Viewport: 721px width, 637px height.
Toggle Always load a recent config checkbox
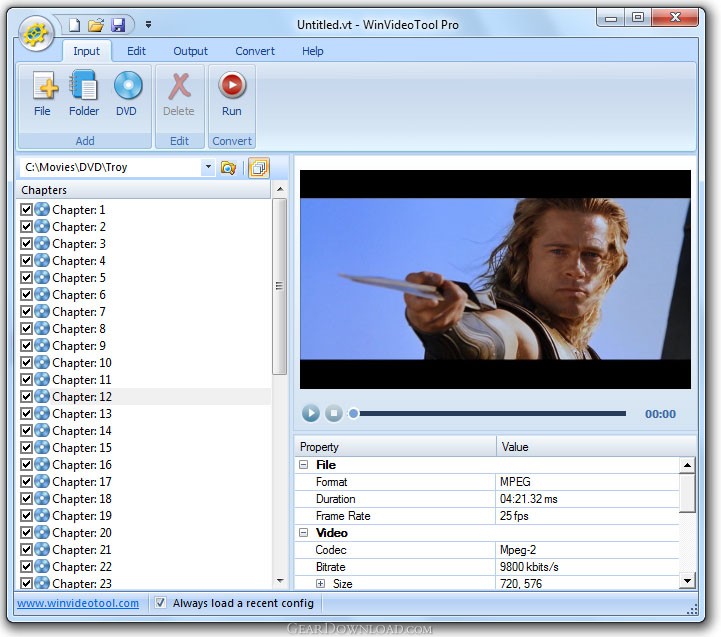(x=160, y=603)
